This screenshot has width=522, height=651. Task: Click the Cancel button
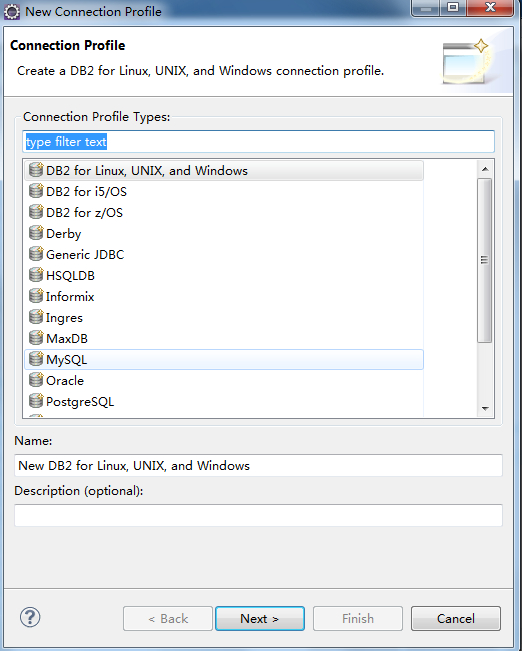click(x=456, y=619)
